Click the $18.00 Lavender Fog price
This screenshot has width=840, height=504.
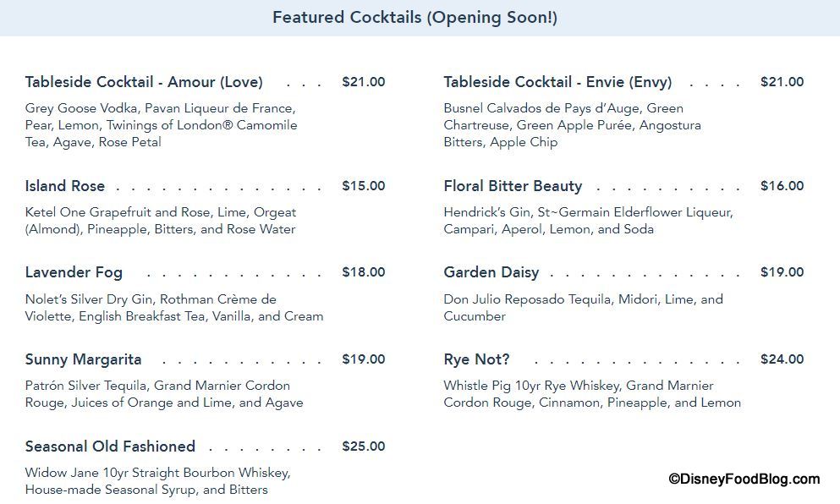363,272
